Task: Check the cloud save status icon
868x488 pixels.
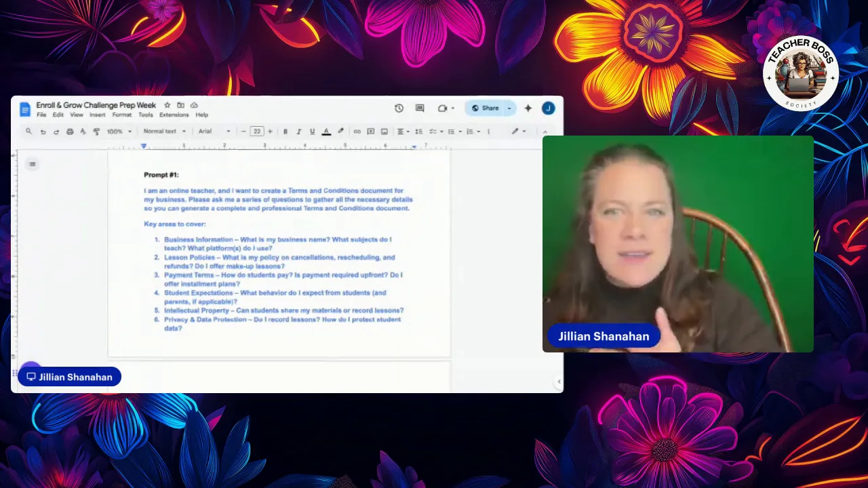Action: [x=194, y=105]
